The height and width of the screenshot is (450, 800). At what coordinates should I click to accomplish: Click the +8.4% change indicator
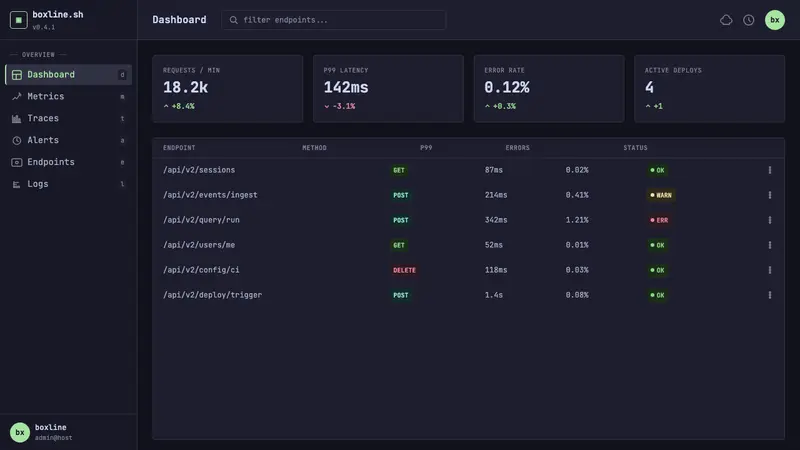coord(179,106)
